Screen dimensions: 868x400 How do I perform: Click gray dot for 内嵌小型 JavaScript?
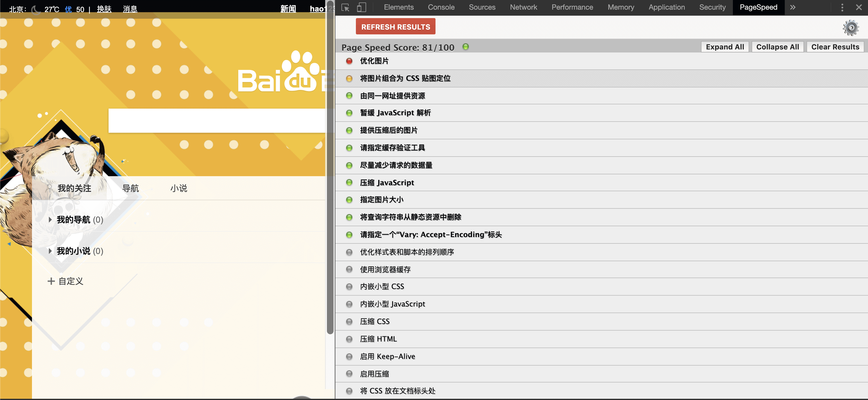349,304
